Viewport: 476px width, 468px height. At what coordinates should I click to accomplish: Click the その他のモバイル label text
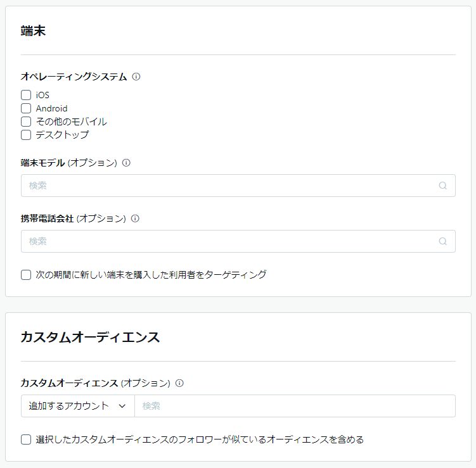72,122
